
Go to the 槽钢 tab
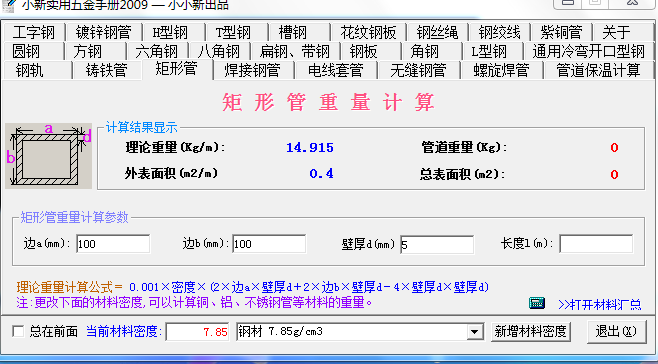298,32
